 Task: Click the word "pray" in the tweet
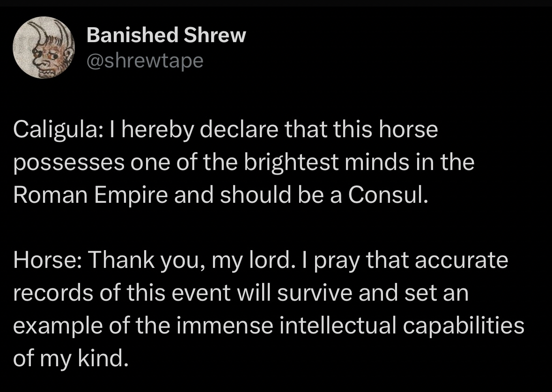[339, 260]
